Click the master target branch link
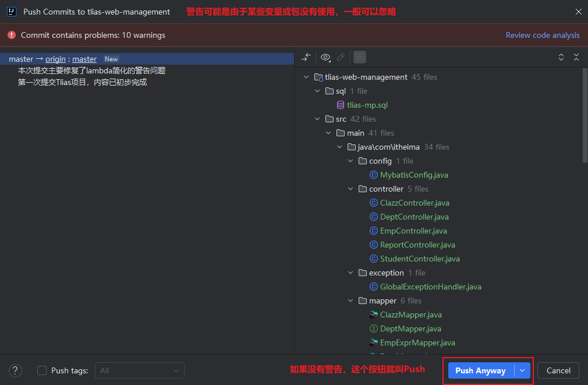This screenshot has width=588, height=385. click(84, 59)
